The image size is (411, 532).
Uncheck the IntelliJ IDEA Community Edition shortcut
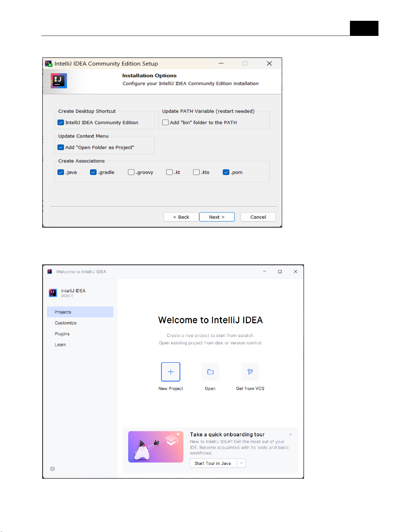(61, 123)
